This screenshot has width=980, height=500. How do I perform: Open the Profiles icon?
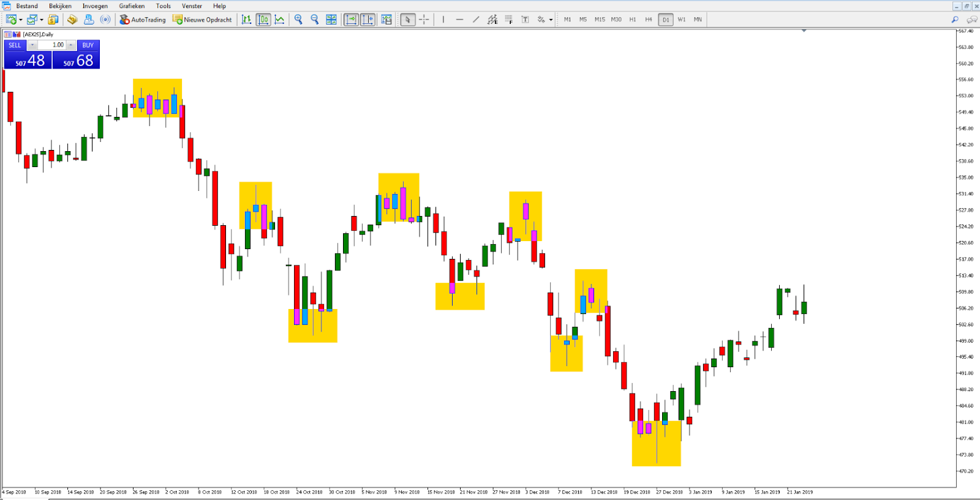(31, 20)
